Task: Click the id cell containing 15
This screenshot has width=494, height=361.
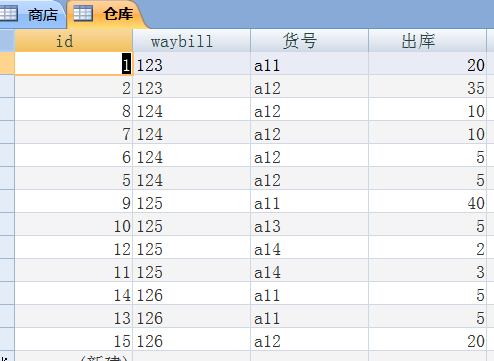Action: [x=73, y=339]
